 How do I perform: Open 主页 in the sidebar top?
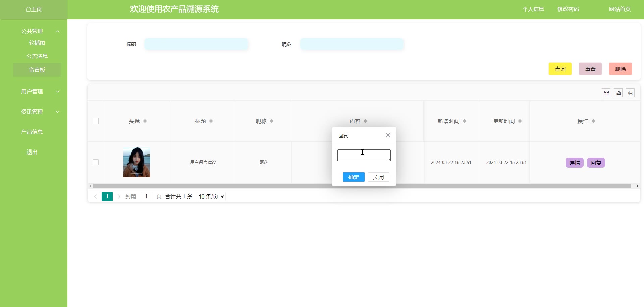pyautogui.click(x=34, y=9)
